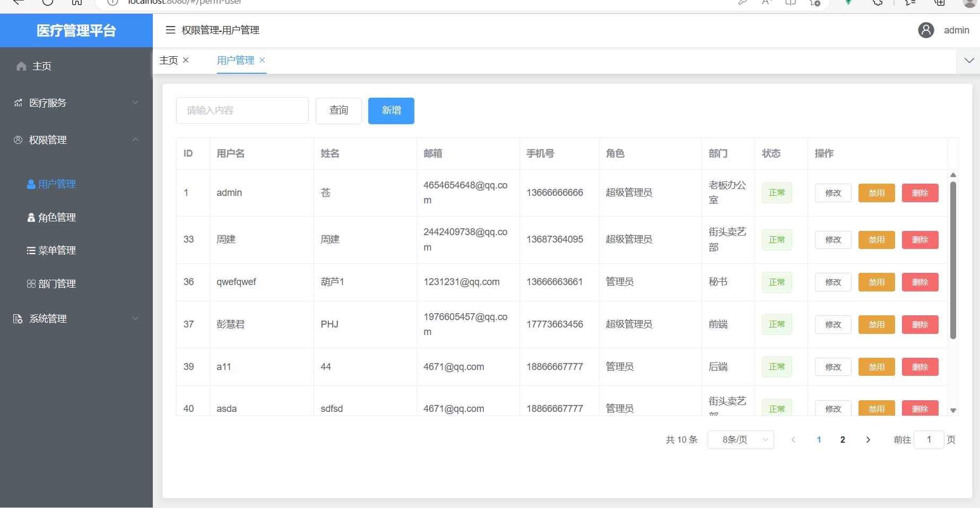Click the 新增 add button

coord(391,110)
